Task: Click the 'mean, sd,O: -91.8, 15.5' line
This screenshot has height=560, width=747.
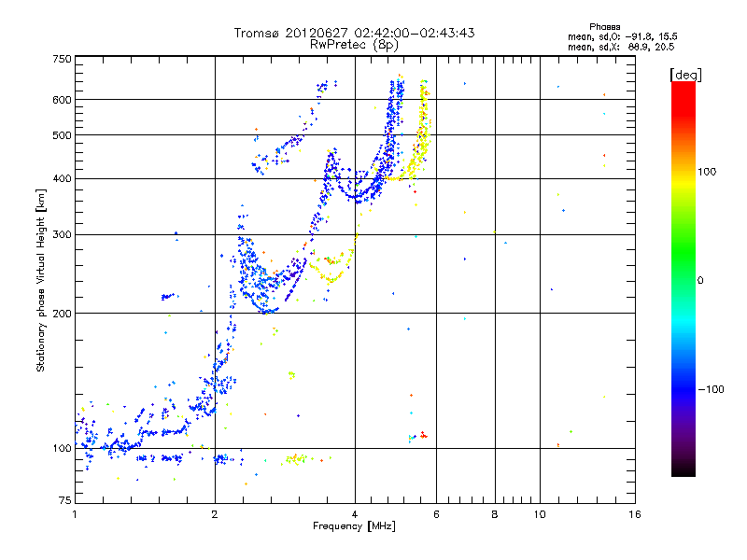Action: point(622,36)
